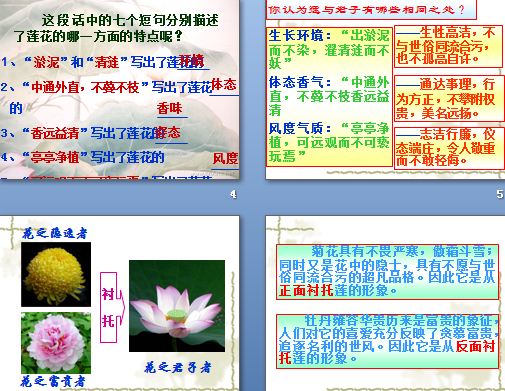Click the pink peony photo
Image resolution: width=505 pixels, height=391 pixels.
(x=56, y=343)
